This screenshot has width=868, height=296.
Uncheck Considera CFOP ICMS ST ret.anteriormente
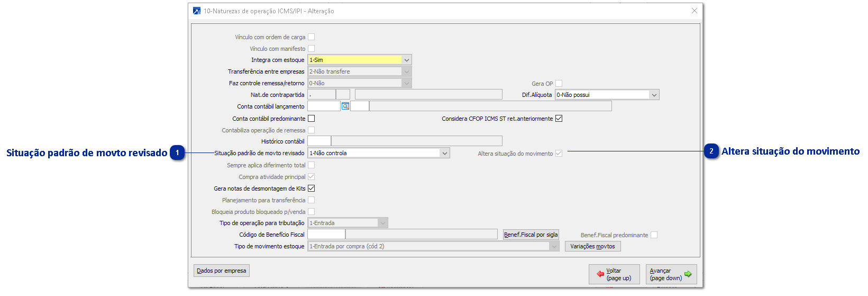559,119
